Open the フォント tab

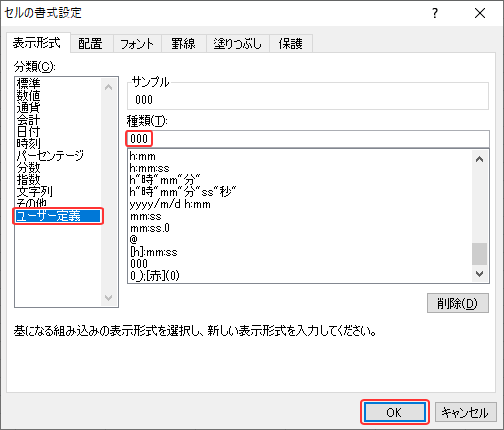(137, 44)
